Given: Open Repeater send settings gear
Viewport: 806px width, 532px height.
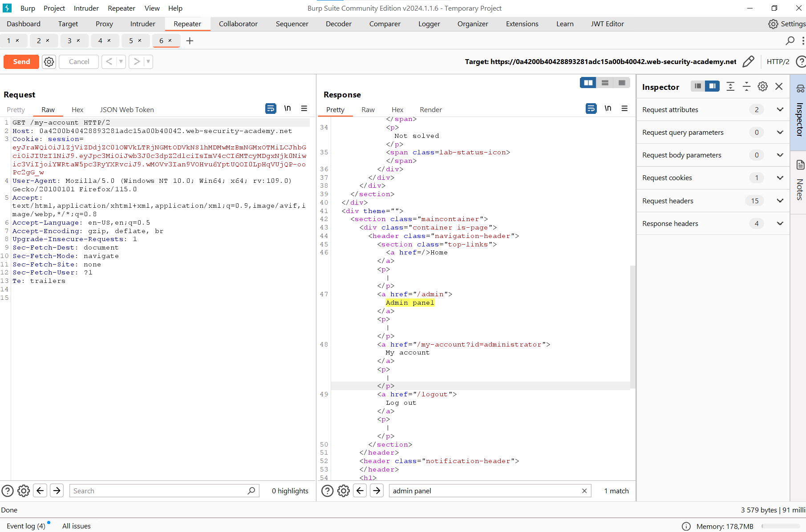Looking at the screenshot, I should click(x=49, y=62).
